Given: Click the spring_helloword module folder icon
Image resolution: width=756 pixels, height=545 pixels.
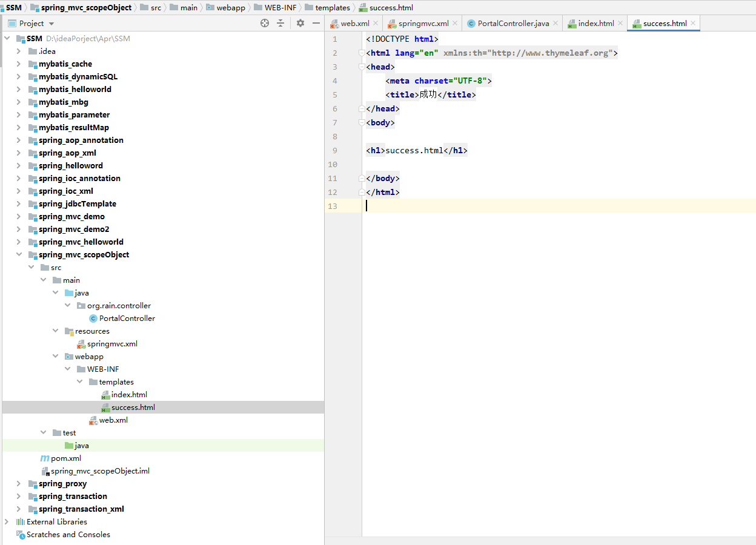Looking at the screenshot, I should (x=33, y=166).
